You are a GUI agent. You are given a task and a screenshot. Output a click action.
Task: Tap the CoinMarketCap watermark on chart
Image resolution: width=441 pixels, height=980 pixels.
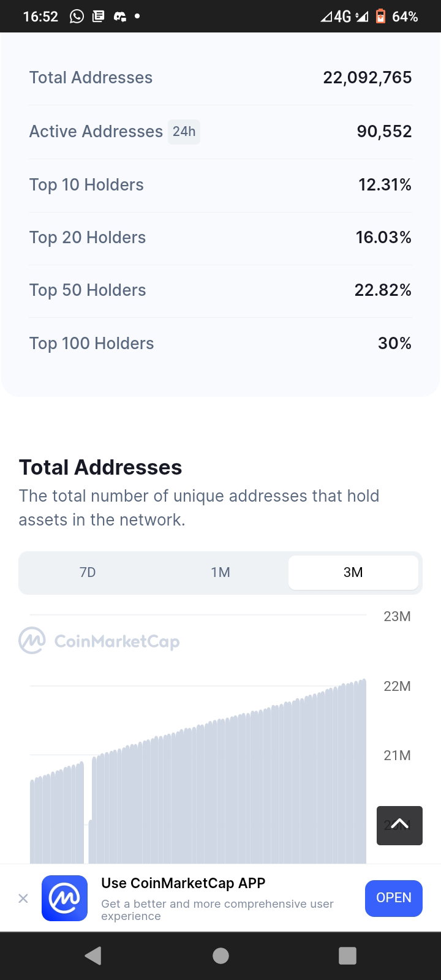click(99, 641)
